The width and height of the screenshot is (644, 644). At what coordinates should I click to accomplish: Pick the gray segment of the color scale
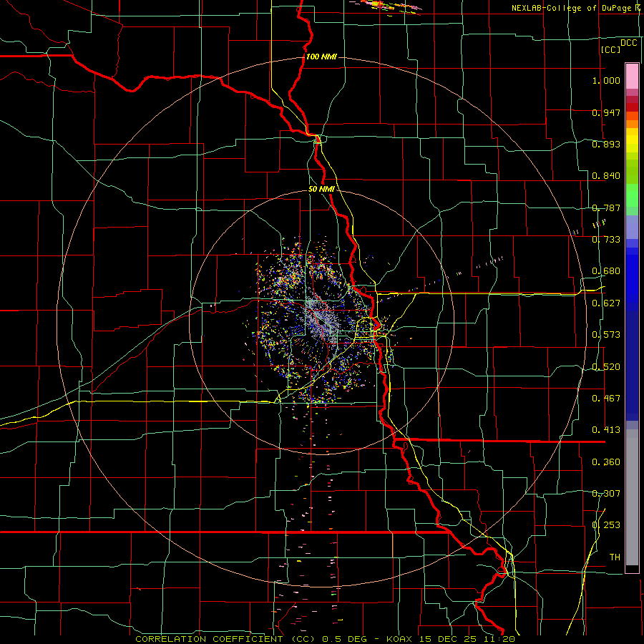pos(632,497)
